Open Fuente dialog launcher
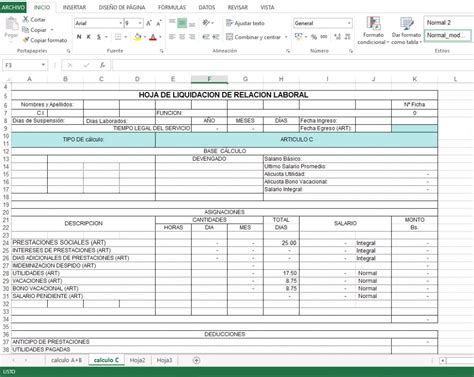This screenshot has width=474, height=377. (x=162, y=51)
